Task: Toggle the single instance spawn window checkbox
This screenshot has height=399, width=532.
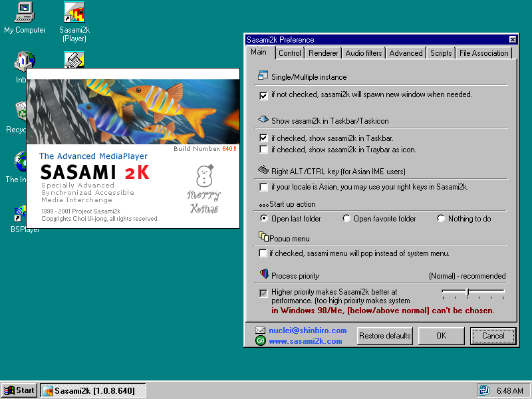Action: coord(264,95)
